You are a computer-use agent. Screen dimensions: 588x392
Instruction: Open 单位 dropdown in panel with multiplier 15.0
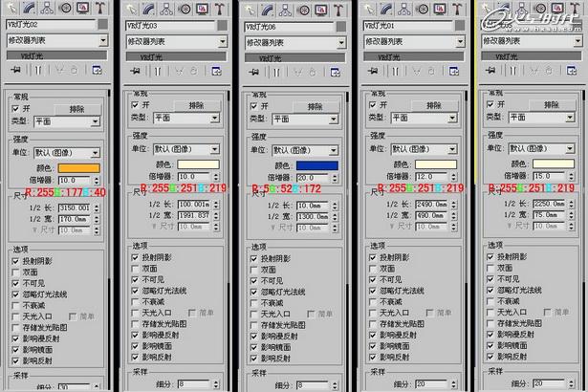tap(542, 148)
